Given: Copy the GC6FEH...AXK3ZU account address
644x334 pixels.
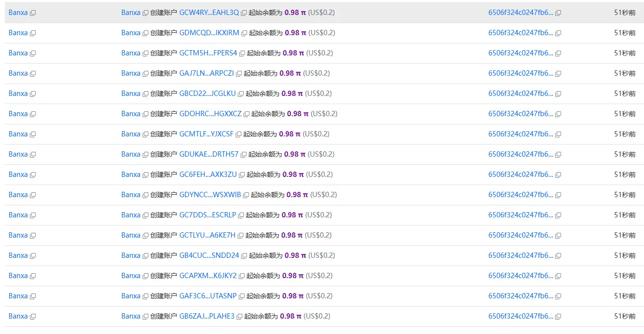Looking at the screenshot, I should click(x=242, y=175).
